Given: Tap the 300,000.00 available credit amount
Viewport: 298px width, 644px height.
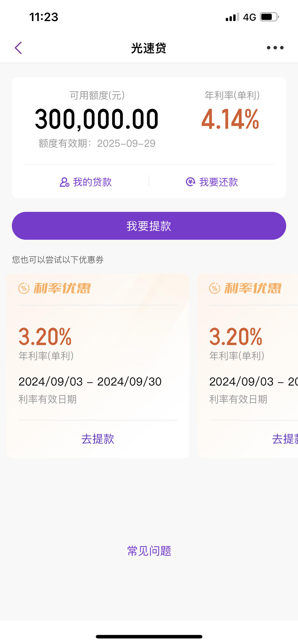Looking at the screenshot, I should click(x=97, y=120).
